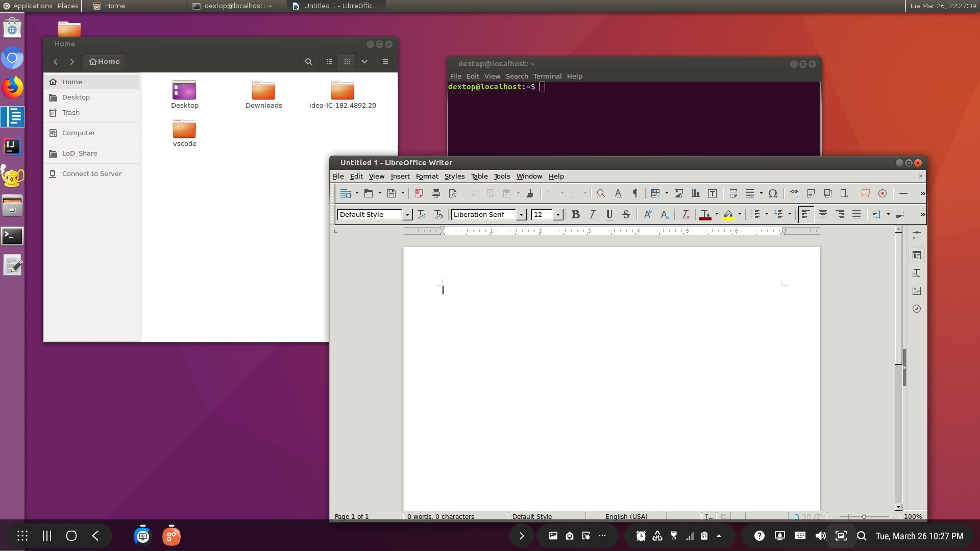Expand the font name dropdown Liberation Serif
980x551 pixels.
[x=522, y=215]
